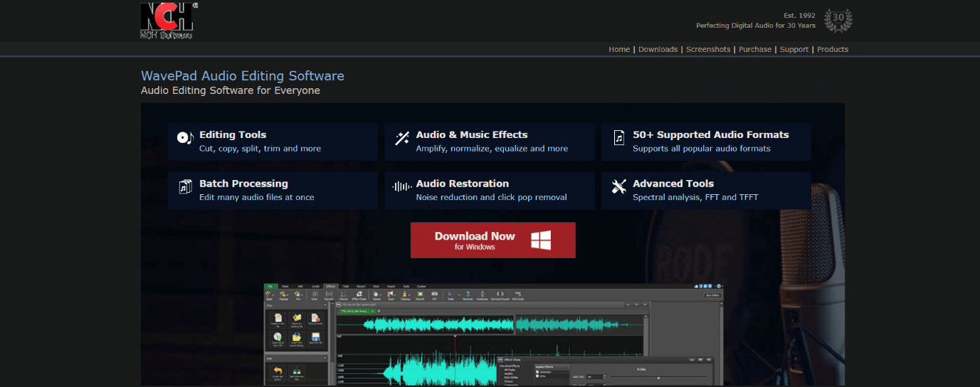Click the DirectX toolbar icon
This screenshot has height=387, width=980.
coord(420,296)
